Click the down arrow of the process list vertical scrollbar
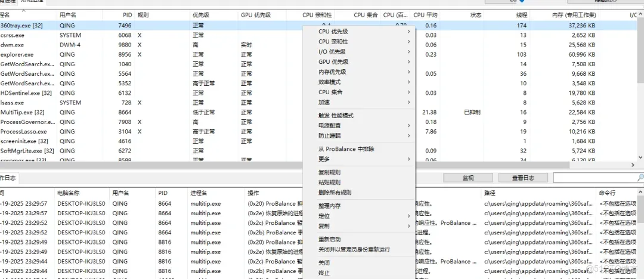 (640, 157)
